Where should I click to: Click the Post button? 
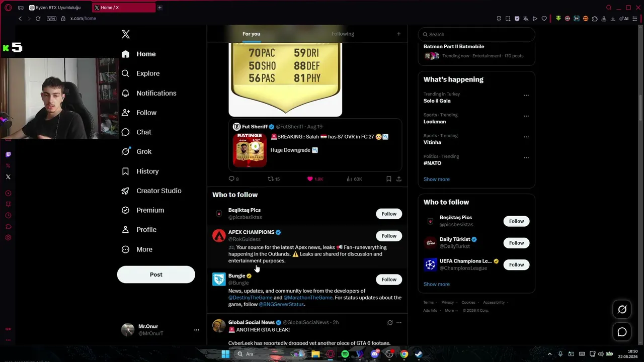point(156,275)
